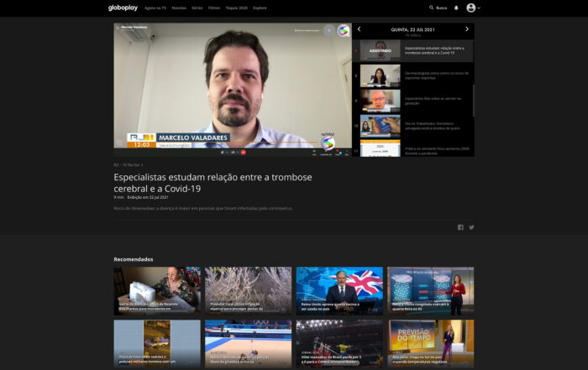
Task: Play the Trabalhador Doméstico playlist video
Action: (413, 126)
